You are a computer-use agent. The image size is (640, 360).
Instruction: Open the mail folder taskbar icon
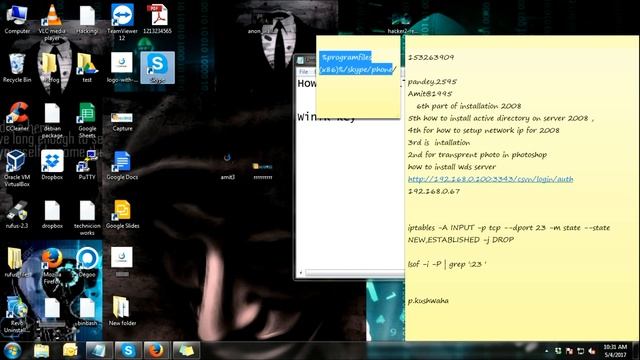[70, 351]
